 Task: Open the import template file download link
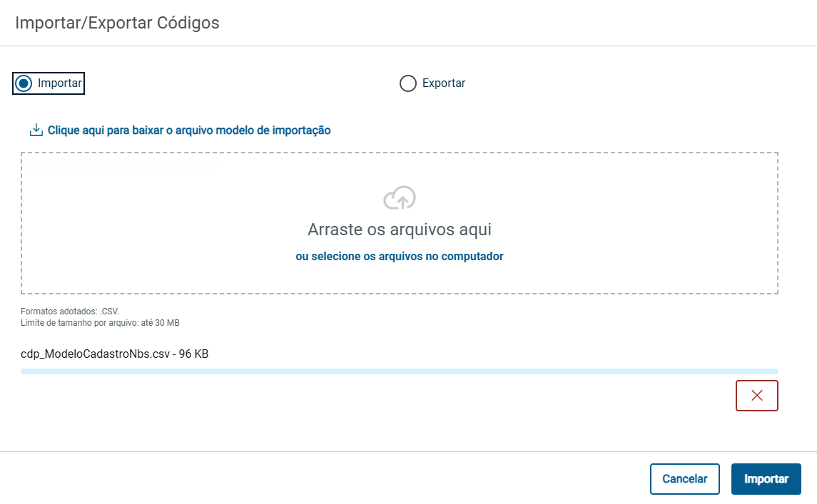(189, 130)
